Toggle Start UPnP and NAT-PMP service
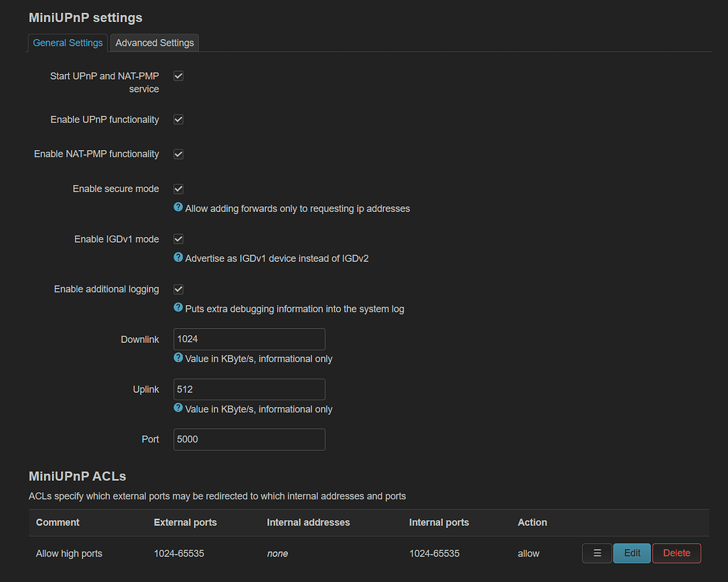 [x=178, y=75]
